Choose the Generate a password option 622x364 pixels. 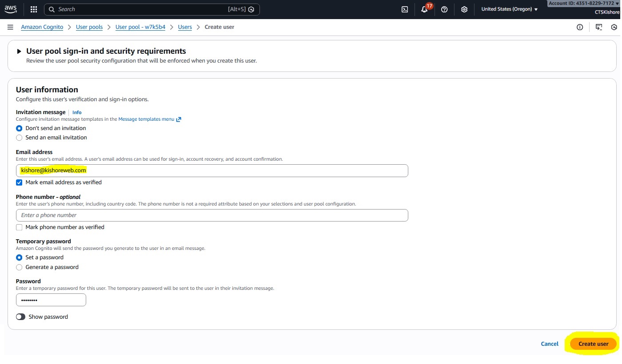[x=19, y=267]
